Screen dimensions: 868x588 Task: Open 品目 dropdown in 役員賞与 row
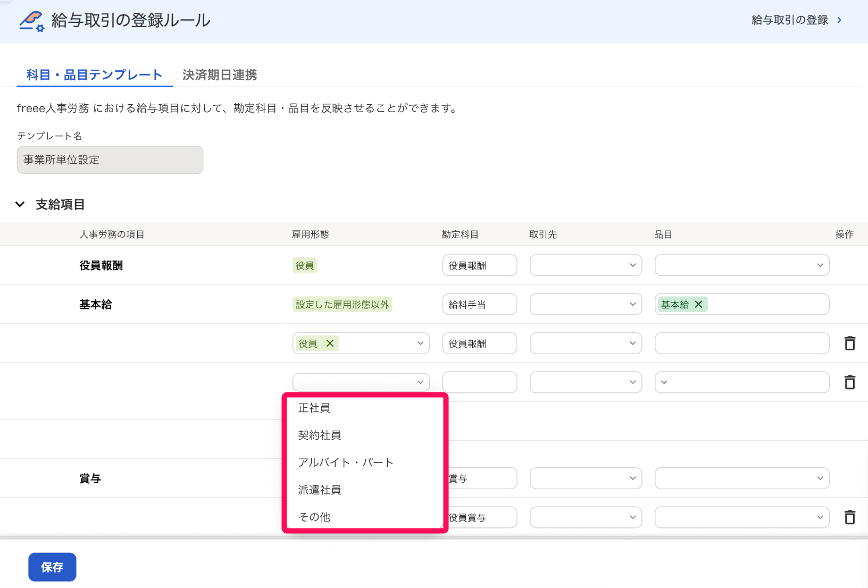point(742,517)
